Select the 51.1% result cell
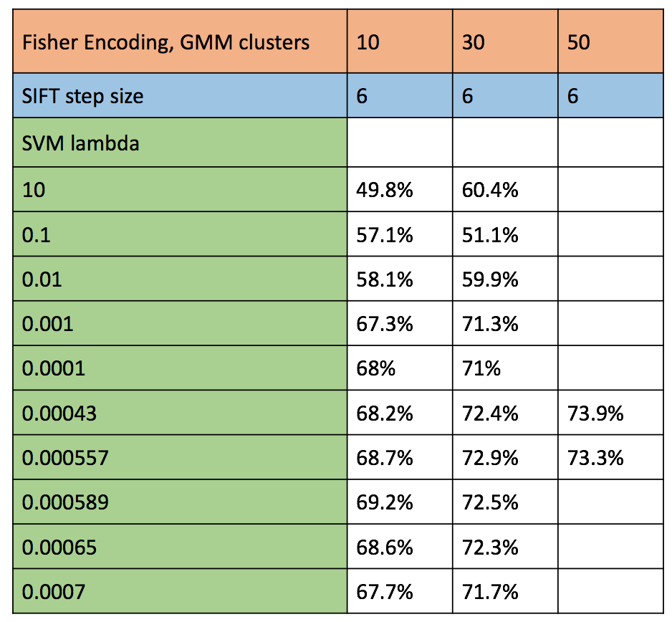 [490, 234]
